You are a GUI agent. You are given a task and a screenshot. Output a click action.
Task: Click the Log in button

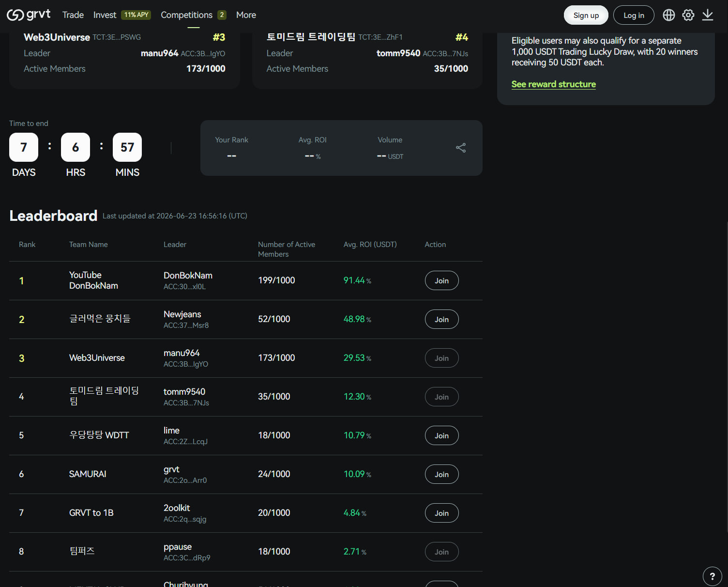point(634,15)
